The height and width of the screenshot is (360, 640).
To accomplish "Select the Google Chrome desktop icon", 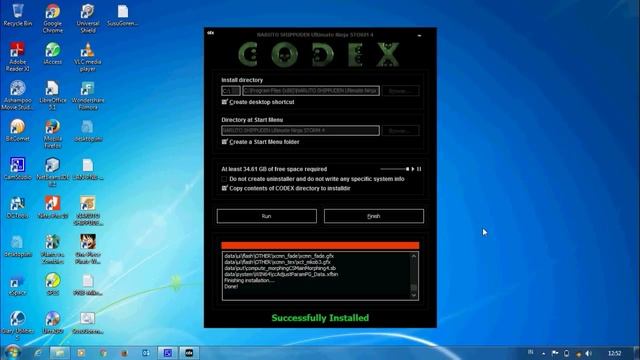I will click(53, 19).
